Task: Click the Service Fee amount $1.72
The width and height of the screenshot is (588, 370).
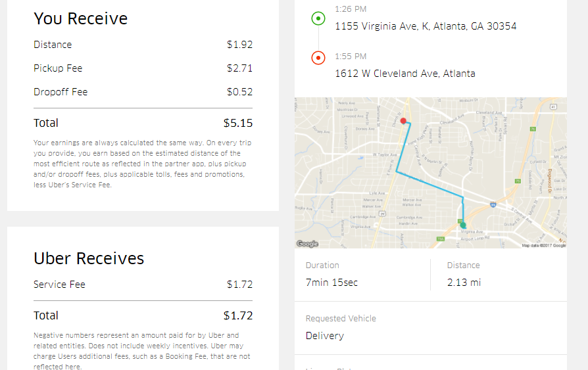Action: click(239, 285)
